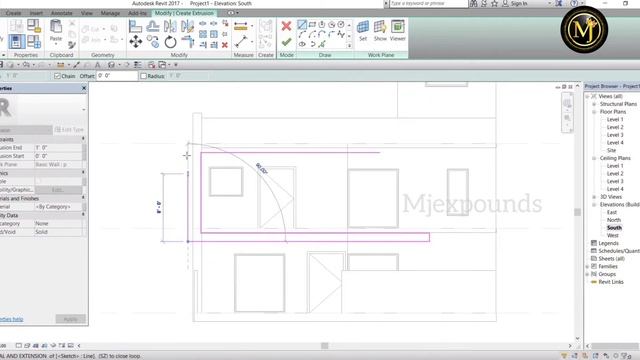
Task: Toggle the Chain checkbox
Action: coord(57,76)
